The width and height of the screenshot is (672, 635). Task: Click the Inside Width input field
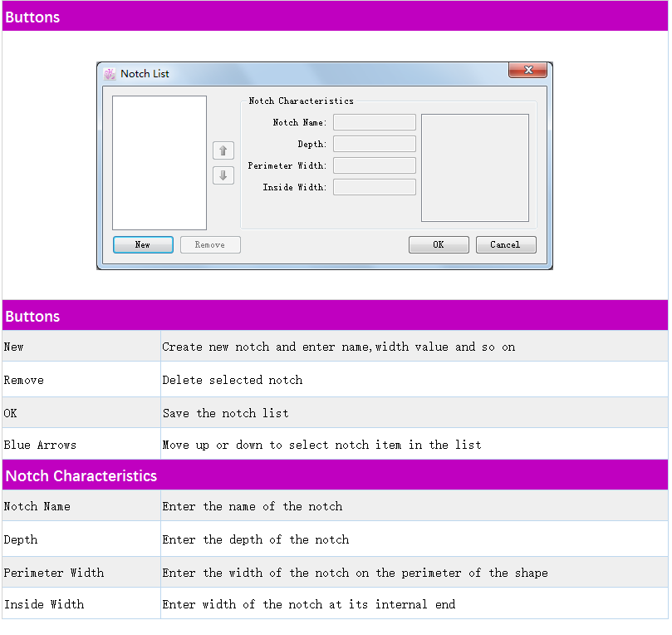[x=374, y=188]
